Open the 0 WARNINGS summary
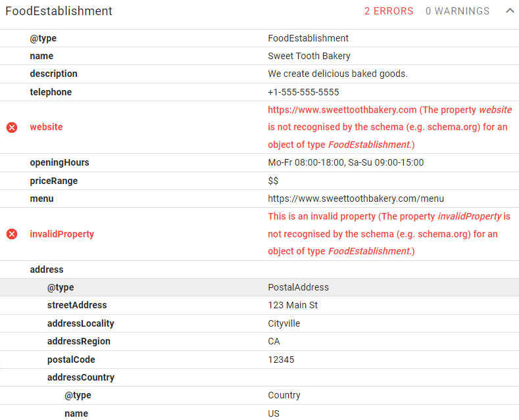519x420 pixels. coord(457,11)
